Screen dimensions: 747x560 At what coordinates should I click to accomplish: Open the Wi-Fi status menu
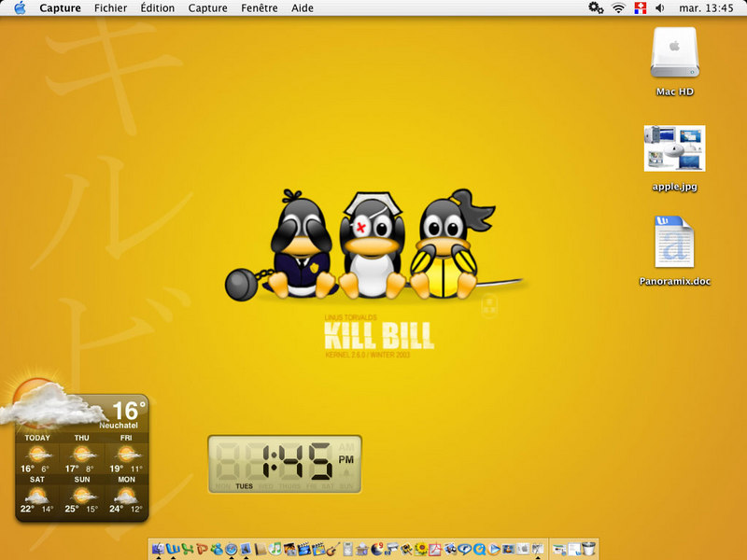click(618, 8)
